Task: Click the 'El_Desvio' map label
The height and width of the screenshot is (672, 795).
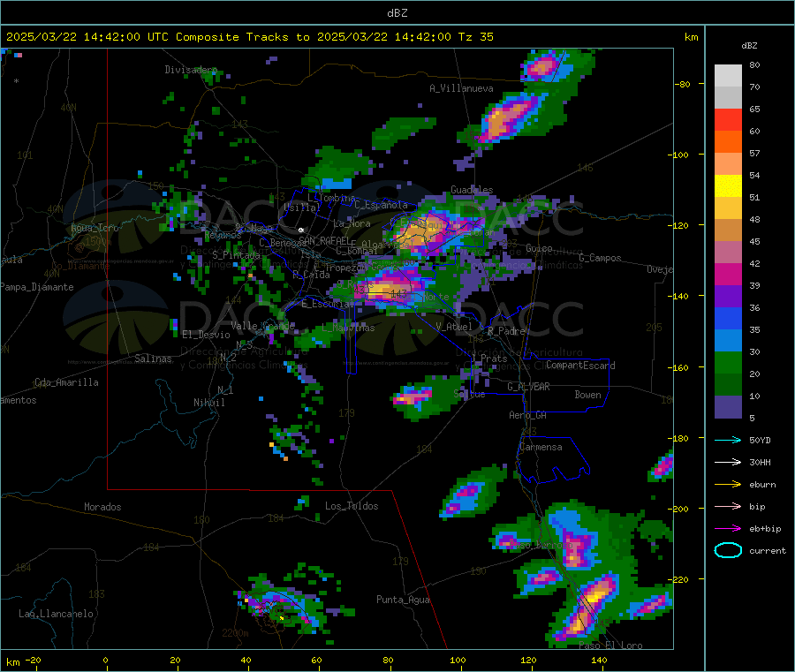Action: pyautogui.click(x=206, y=335)
